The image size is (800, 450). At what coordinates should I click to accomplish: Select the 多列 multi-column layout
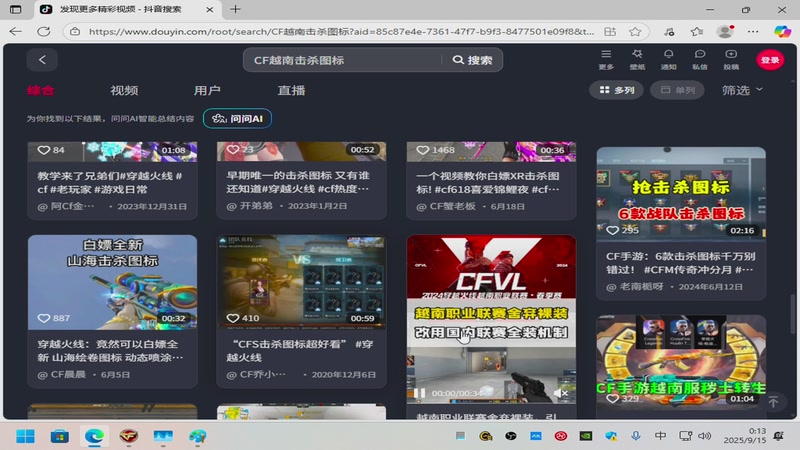click(616, 90)
